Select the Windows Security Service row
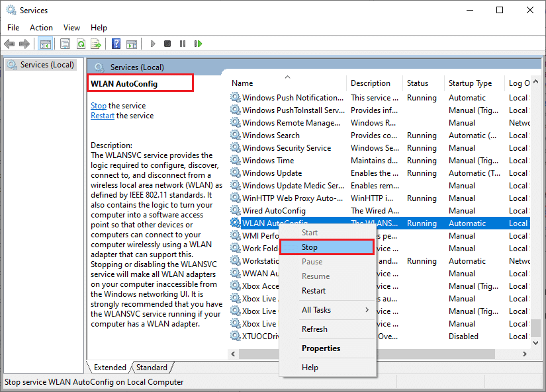Viewport: 546px width, 392px height. [x=380, y=148]
